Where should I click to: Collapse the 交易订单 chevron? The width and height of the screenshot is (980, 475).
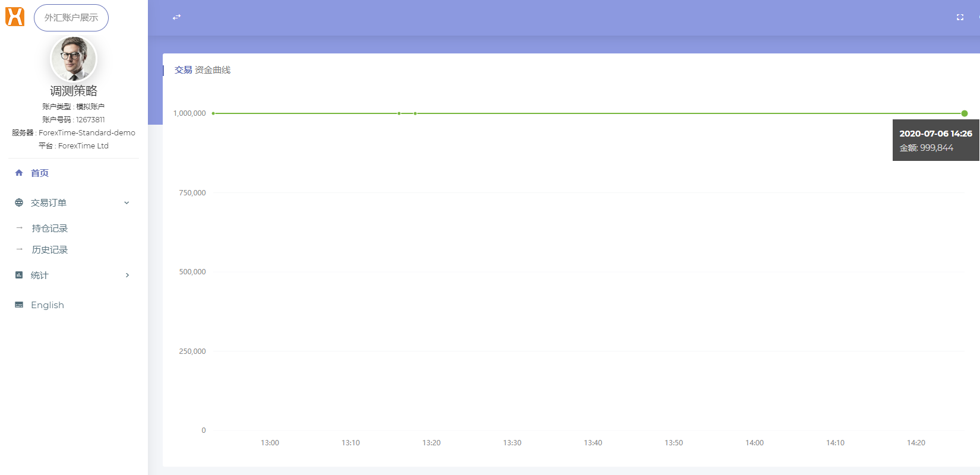[127, 202]
